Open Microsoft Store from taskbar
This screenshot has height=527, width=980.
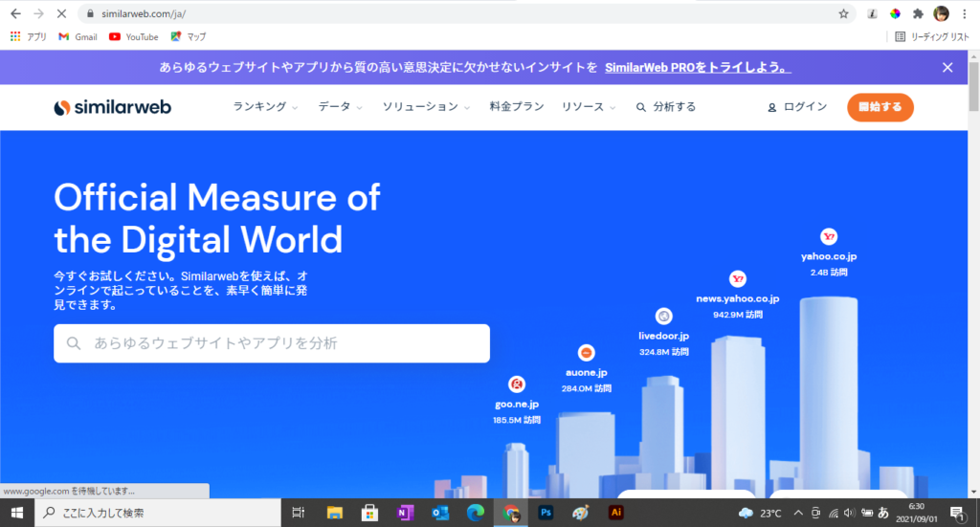point(369,513)
